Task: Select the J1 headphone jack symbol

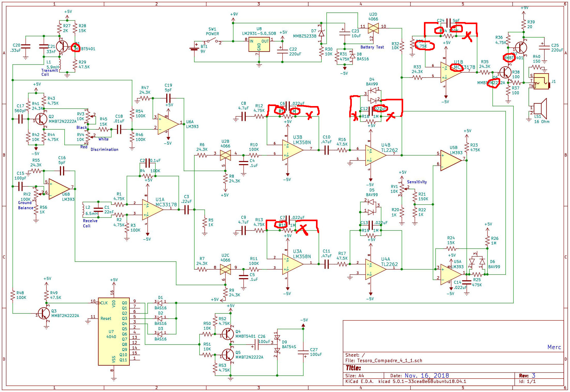Action: tap(541, 81)
